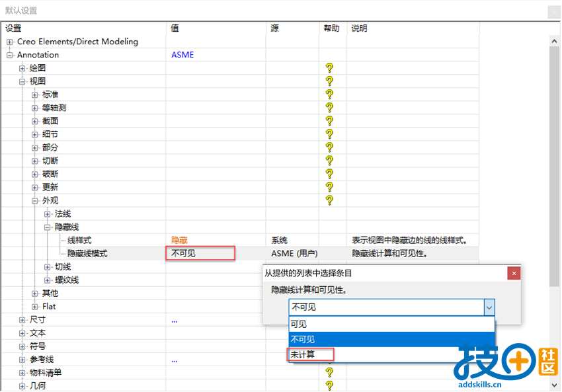Collapse the 外观 node
Viewport: 562px width, 392px height.
coord(35,201)
